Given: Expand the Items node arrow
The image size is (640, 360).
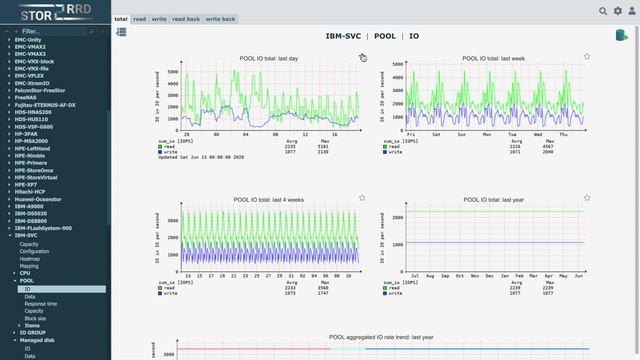Looking at the screenshot, I should point(19,326).
